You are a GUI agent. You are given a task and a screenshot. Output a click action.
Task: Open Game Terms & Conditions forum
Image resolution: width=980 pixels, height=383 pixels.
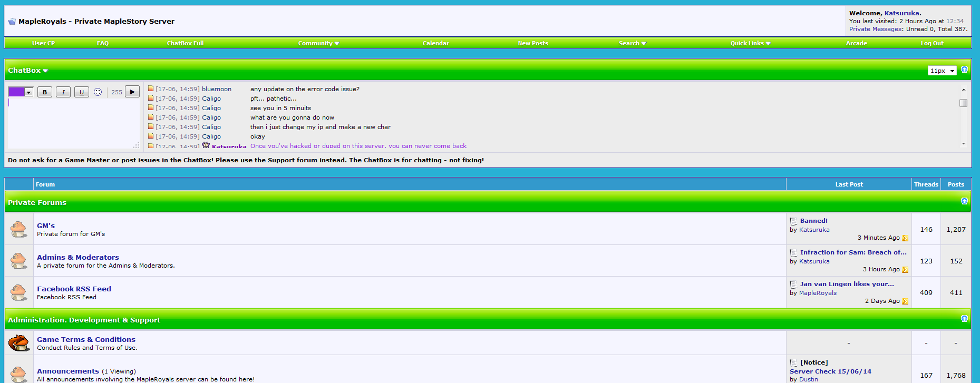pos(86,339)
